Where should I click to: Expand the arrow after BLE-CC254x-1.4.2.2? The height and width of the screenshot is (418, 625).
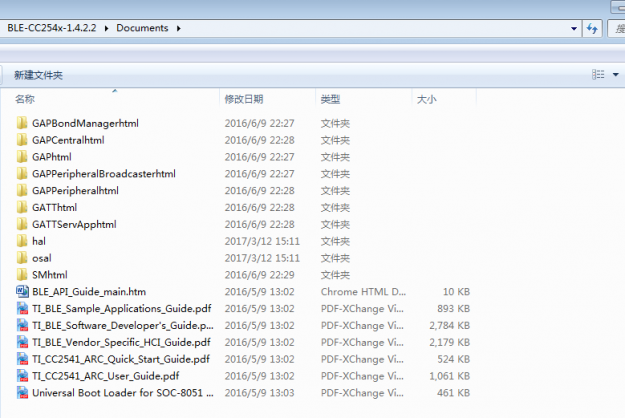106,28
